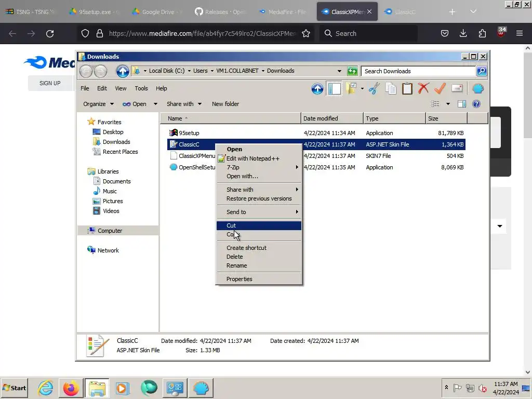Open the Firefox hamburger menu

(x=520, y=33)
